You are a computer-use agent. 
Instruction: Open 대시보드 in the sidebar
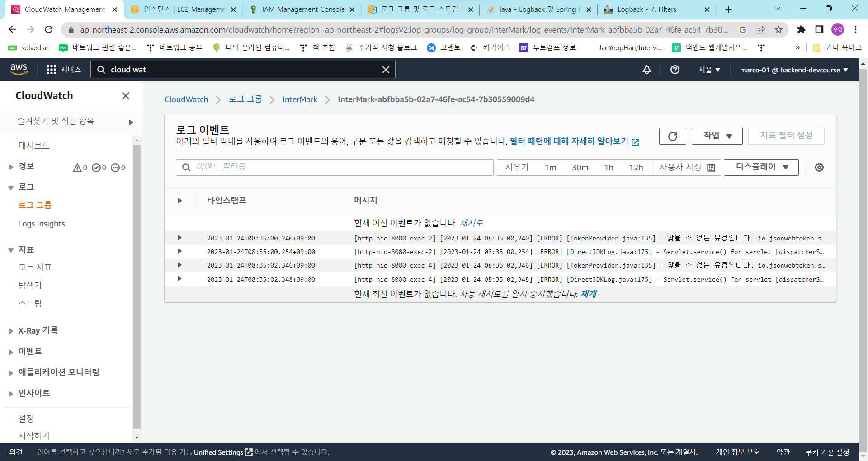tap(34, 146)
